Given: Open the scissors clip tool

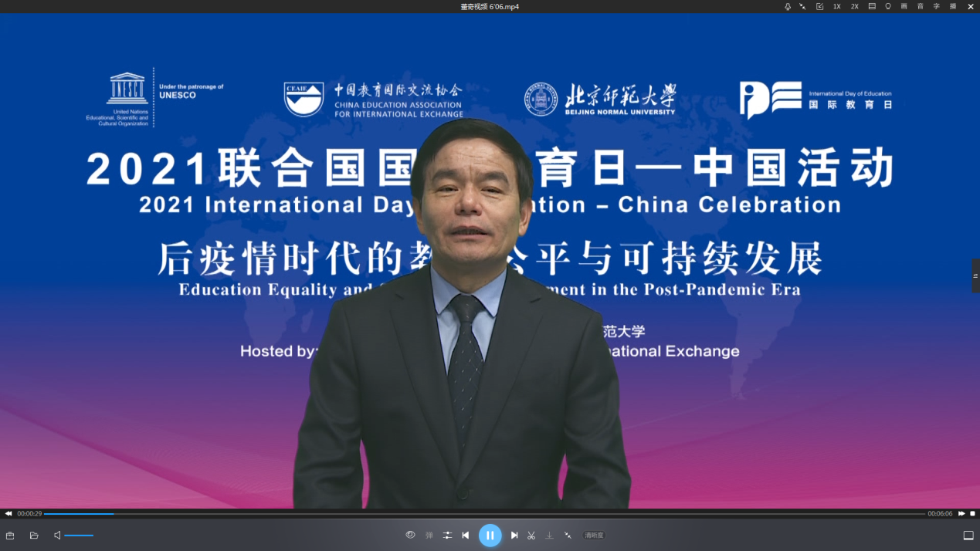Looking at the screenshot, I should (x=531, y=536).
